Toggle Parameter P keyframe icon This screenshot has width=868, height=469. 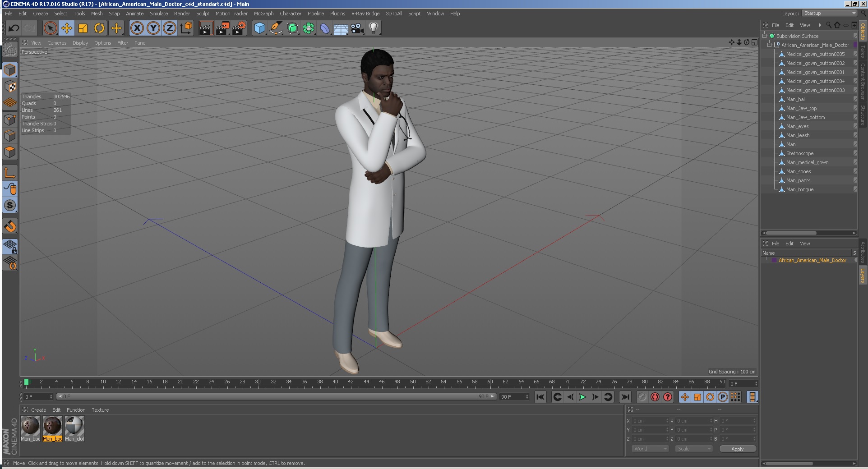723,397
